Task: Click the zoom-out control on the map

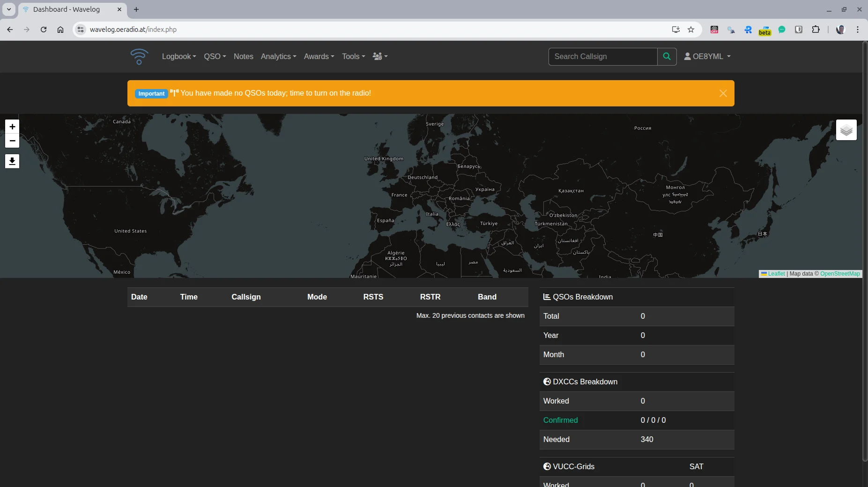Action: tap(12, 141)
